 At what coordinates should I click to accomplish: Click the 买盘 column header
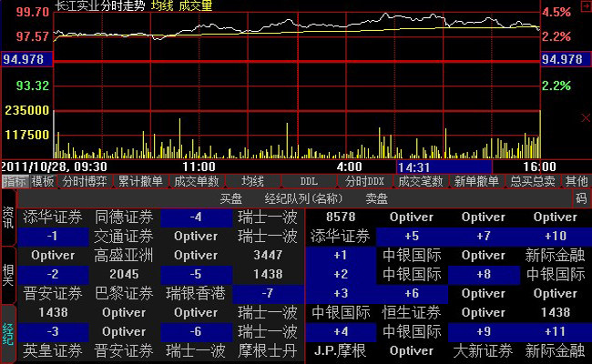(231, 198)
